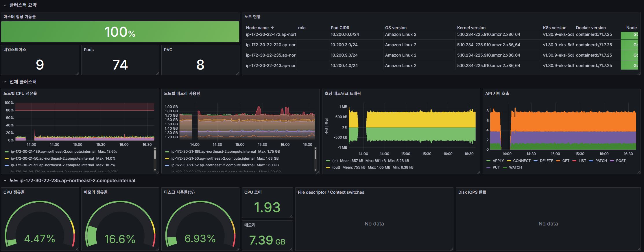The width and height of the screenshot is (644, 252).
Task: Open the 마스터 정상 가동률 panel title menu
Action: [x=20, y=17]
